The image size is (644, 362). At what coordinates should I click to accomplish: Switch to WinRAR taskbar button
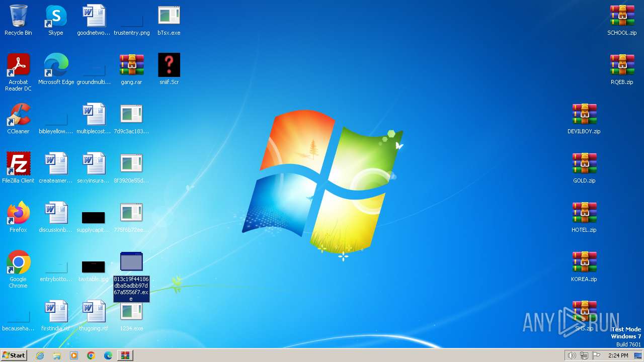click(x=125, y=355)
